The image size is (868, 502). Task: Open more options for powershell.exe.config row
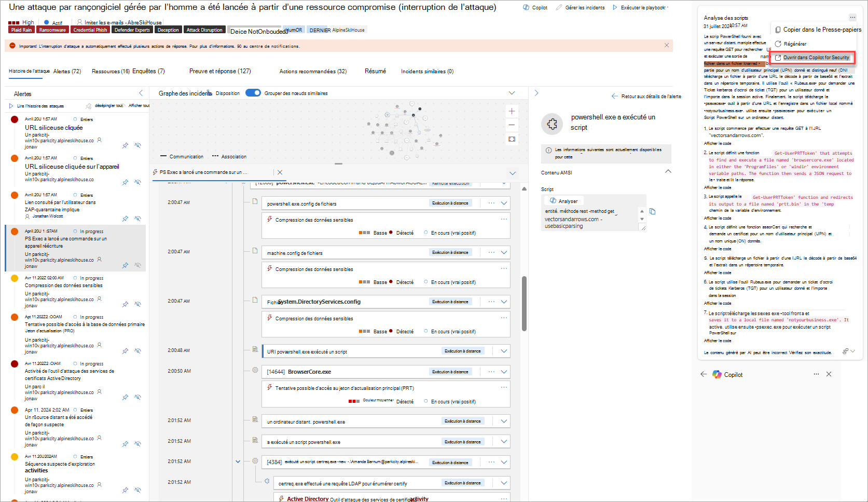[x=491, y=203]
